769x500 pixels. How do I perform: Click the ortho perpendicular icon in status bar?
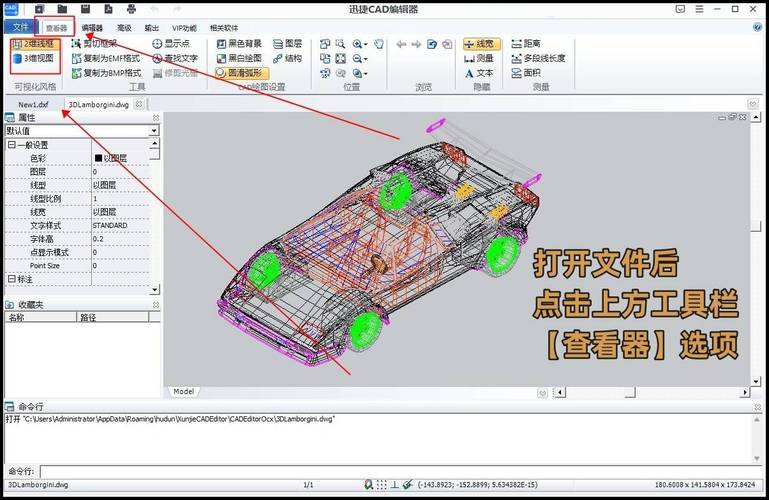394,485
